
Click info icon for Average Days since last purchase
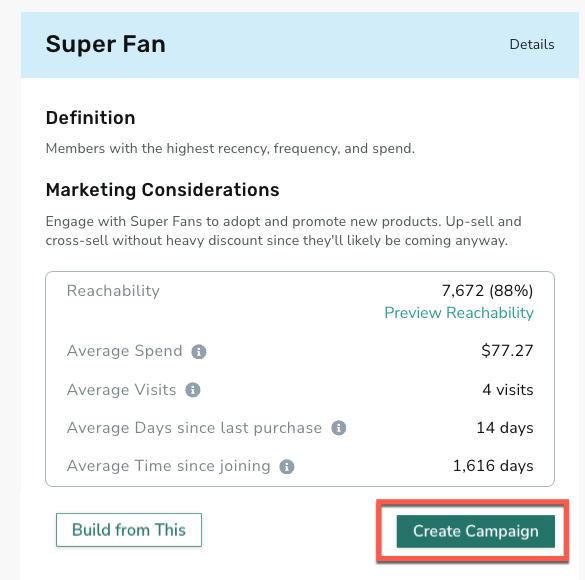tap(338, 428)
